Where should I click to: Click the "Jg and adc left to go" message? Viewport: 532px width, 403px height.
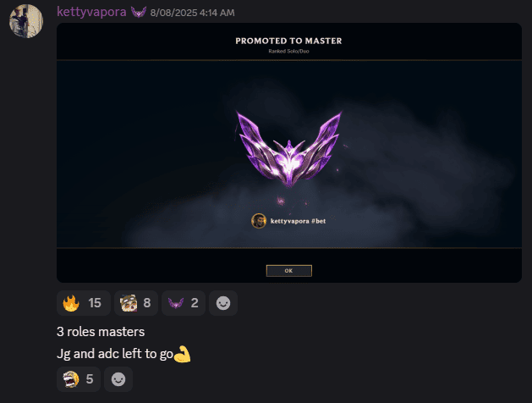tap(115, 354)
